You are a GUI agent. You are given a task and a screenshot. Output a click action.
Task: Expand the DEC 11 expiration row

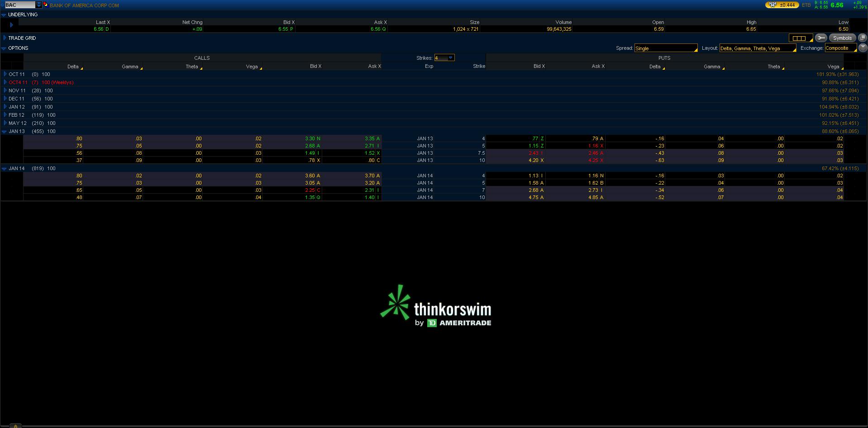coord(5,99)
